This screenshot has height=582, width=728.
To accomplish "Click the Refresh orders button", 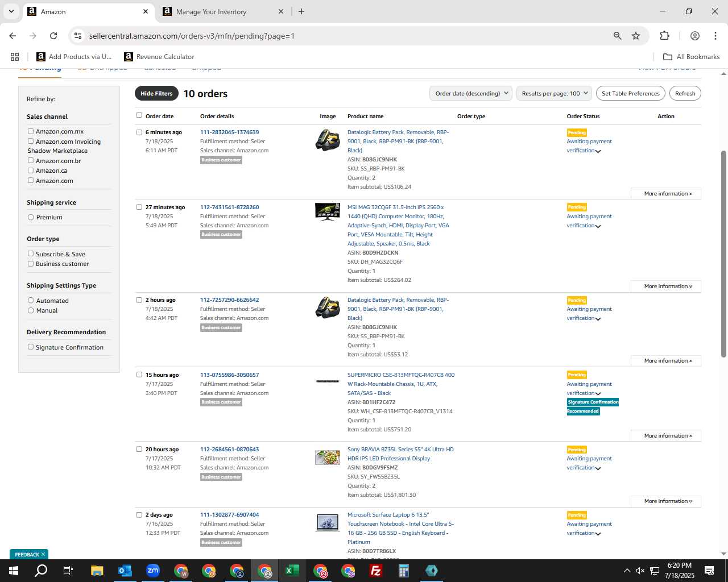I will [x=685, y=93].
